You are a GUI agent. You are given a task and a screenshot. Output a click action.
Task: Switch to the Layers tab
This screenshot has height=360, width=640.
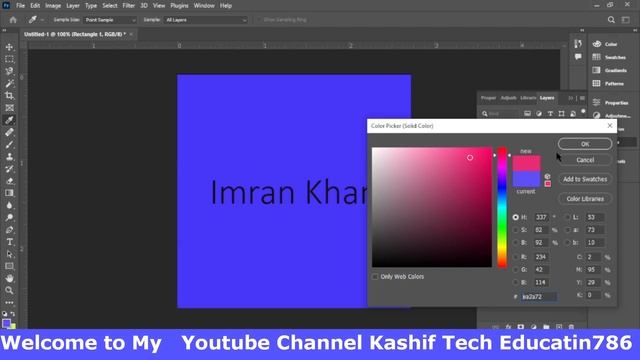(x=547, y=98)
